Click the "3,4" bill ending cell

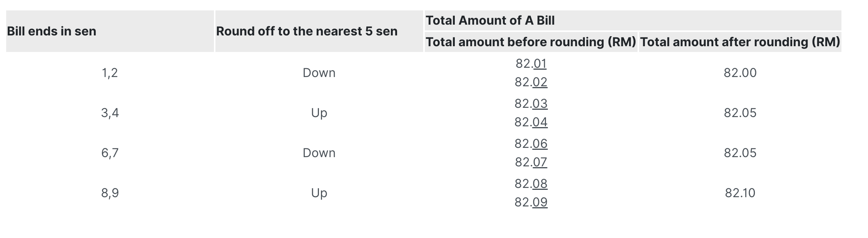coord(110,113)
